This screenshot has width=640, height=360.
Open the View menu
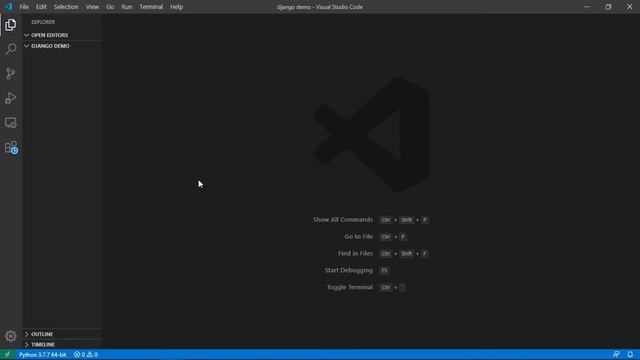(92, 7)
